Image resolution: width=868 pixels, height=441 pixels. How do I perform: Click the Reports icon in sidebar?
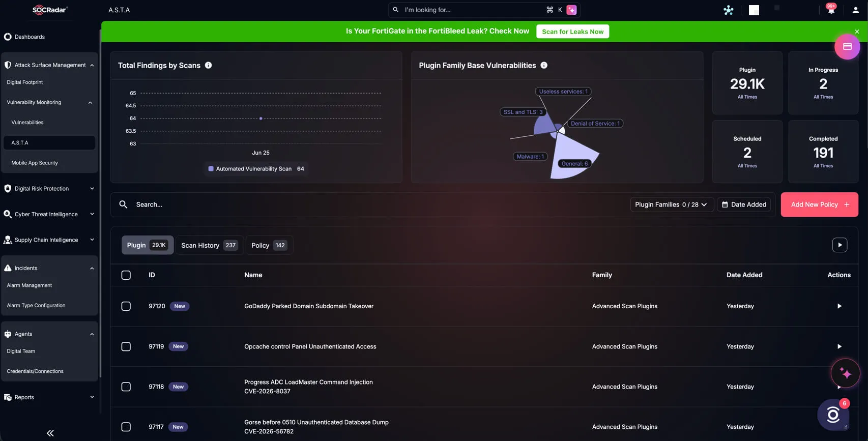pyautogui.click(x=8, y=397)
